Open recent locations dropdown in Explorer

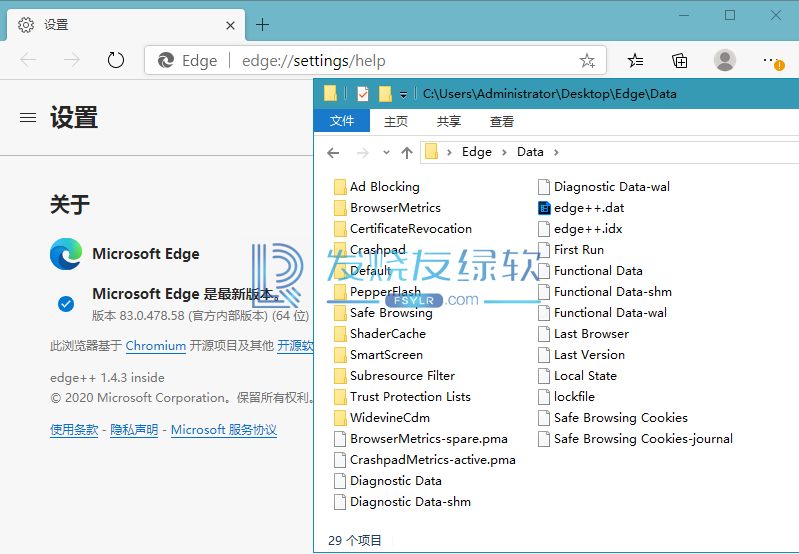pos(386,152)
